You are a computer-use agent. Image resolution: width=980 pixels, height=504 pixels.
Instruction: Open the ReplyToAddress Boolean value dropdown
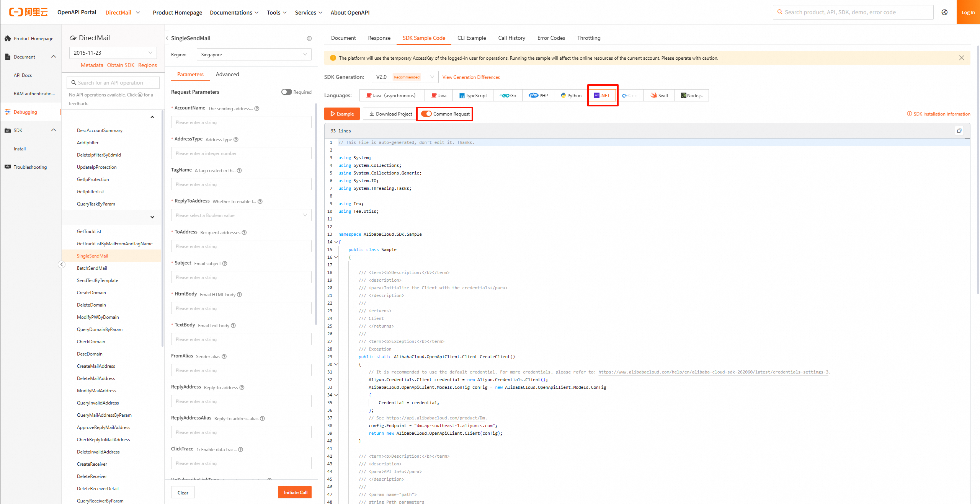[241, 215]
